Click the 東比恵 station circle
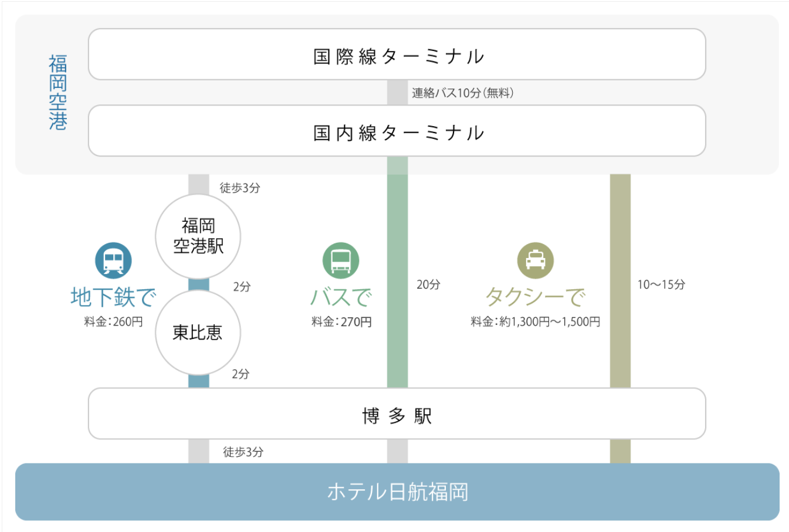789x532 pixels. (x=198, y=333)
